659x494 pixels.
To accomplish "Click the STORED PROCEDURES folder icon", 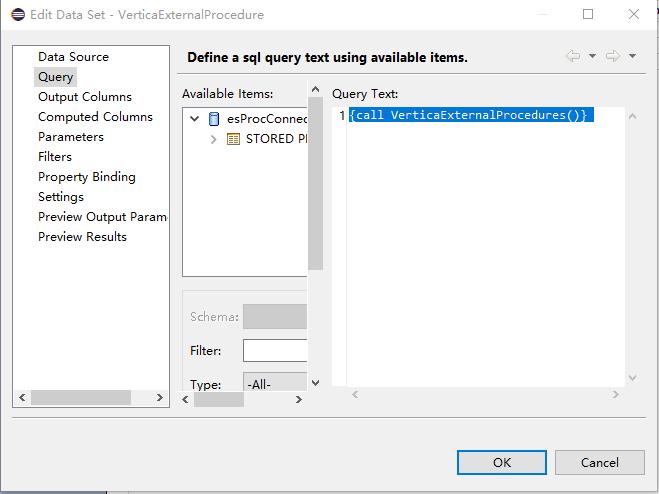I will tap(233, 139).
